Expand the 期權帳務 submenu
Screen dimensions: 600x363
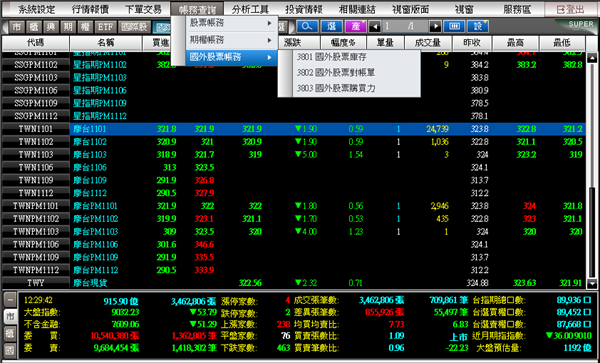(232, 40)
